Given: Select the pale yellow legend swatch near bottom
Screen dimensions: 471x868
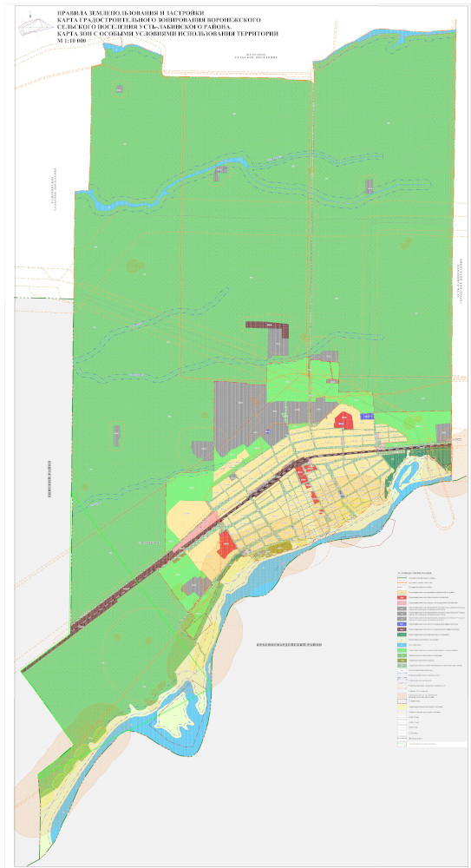Looking at the screenshot, I should 402,707.
